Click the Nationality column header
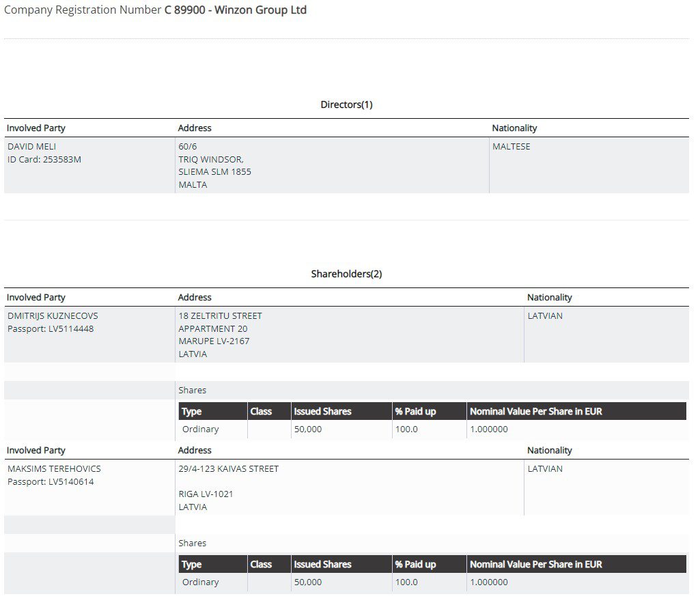This screenshot has width=700, height=607. (x=514, y=128)
